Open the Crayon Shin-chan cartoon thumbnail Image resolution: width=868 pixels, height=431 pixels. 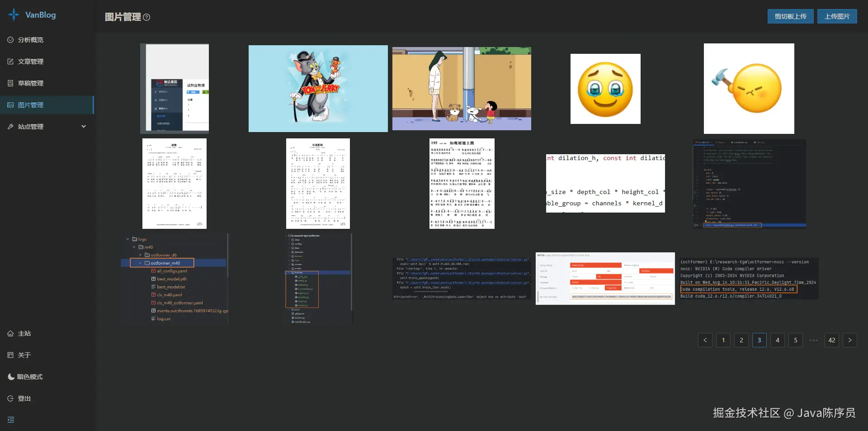[462, 89]
